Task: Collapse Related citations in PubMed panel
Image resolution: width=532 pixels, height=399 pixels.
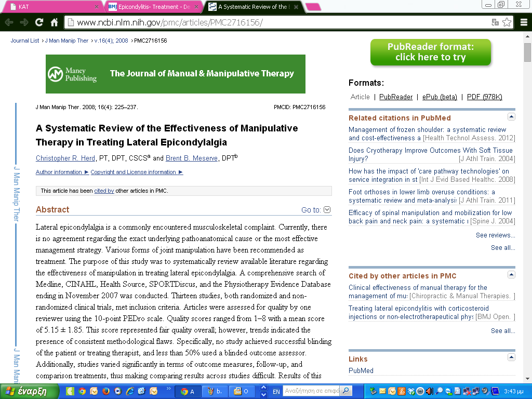Action: pyautogui.click(x=511, y=117)
